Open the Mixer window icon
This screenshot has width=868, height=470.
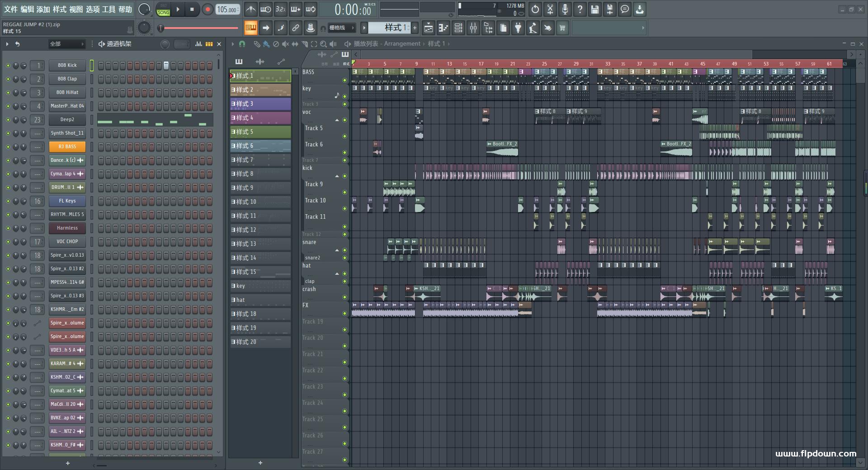[473, 28]
